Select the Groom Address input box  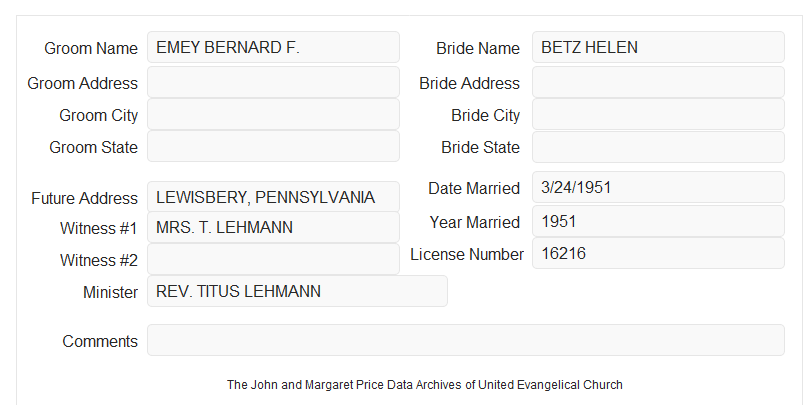(x=273, y=82)
